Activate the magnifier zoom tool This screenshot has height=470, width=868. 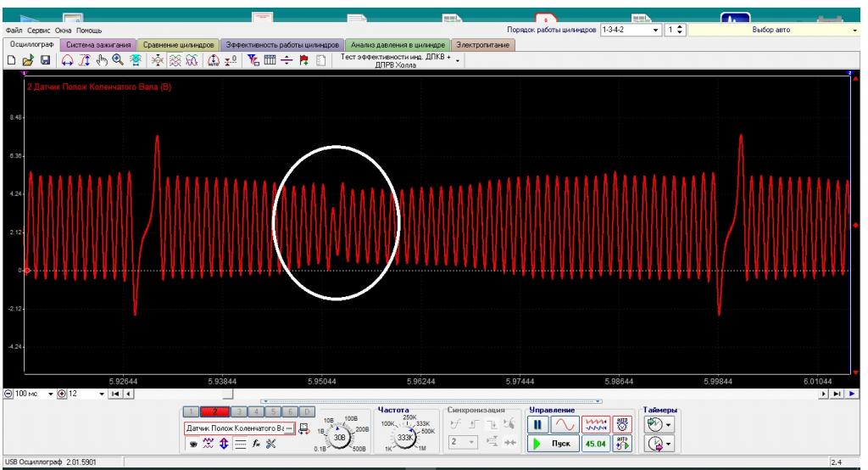coord(116,61)
